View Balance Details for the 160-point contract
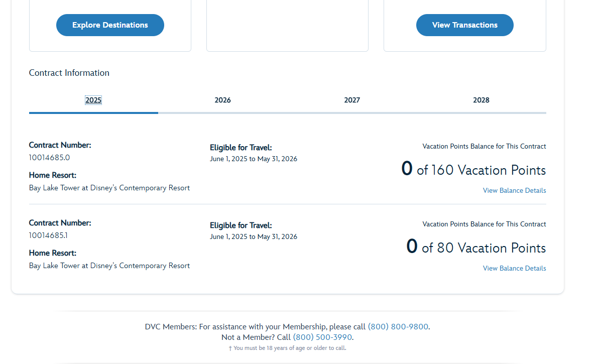The width and height of the screenshot is (598, 364). point(514,191)
